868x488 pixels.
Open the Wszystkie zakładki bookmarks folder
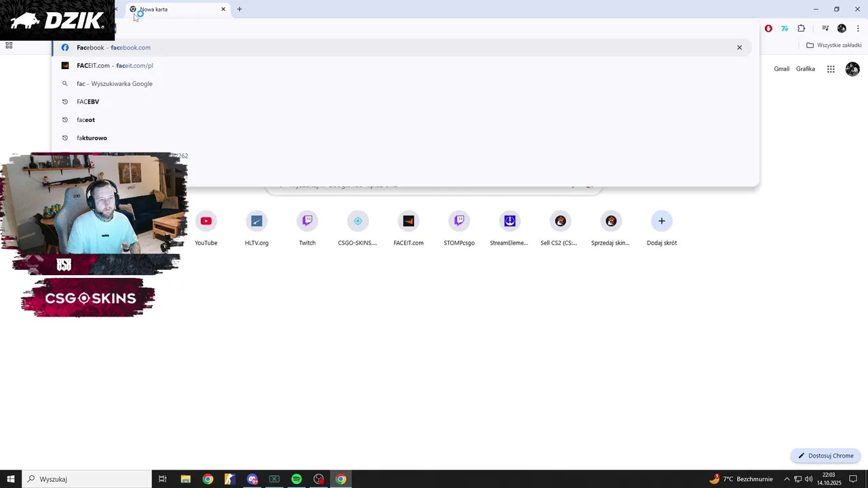tap(834, 45)
